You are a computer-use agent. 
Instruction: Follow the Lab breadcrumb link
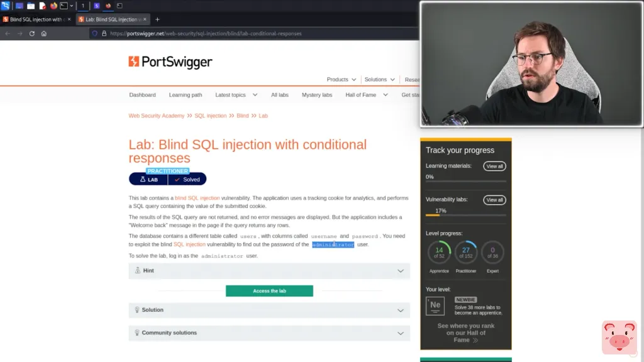point(263,116)
